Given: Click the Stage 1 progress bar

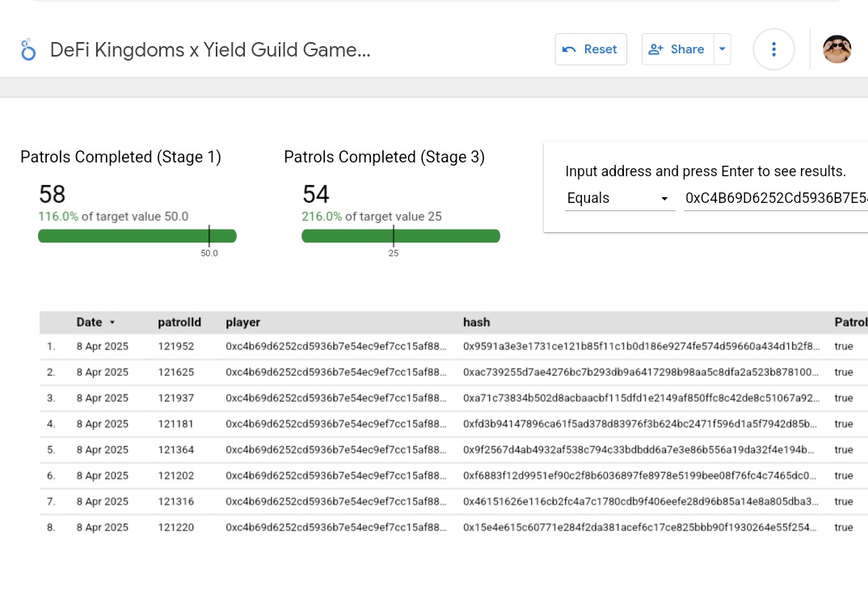Looking at the screenshot, I should tap(137, 236).
